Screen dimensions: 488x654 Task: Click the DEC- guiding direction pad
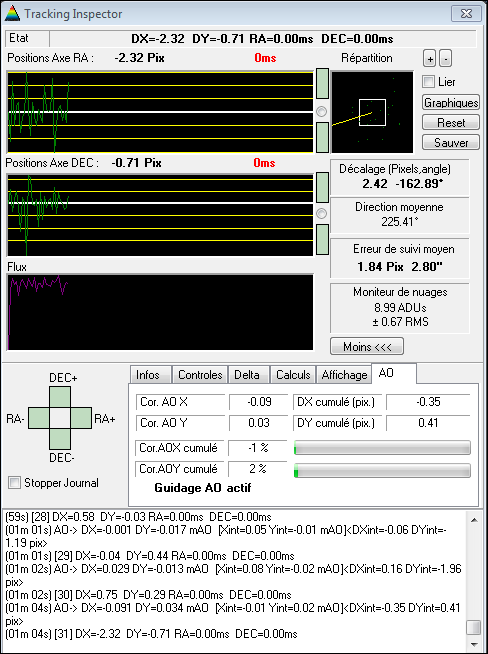60,439
